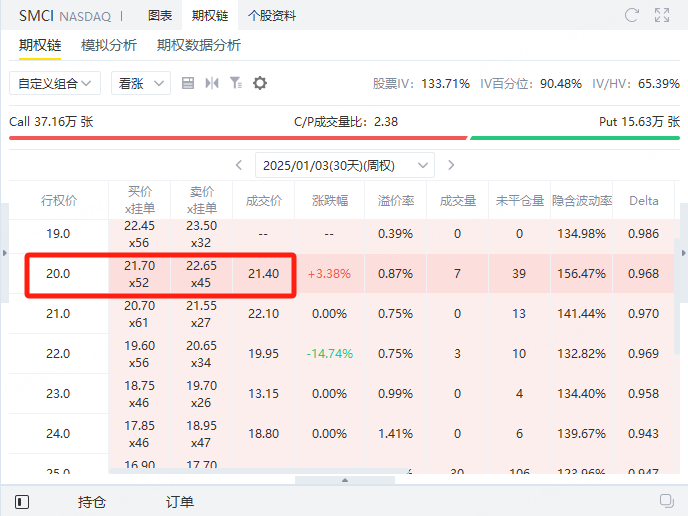
Task: Sort by 溢价率 column header
Action: 395,201
